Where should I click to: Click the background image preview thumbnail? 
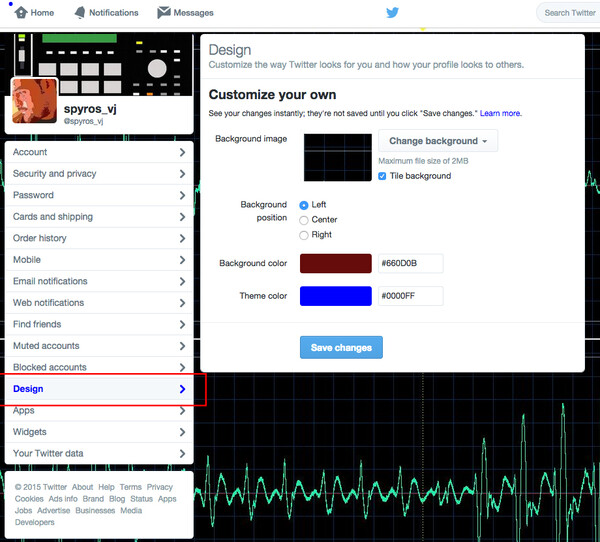338,157
